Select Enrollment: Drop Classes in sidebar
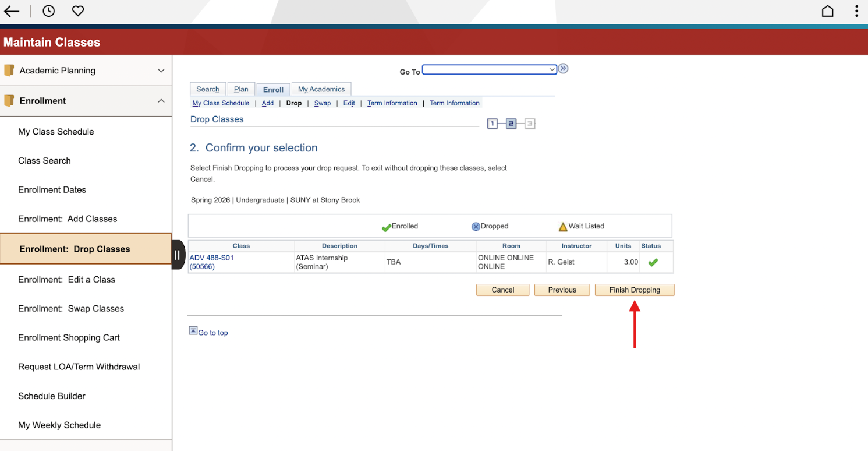 [86, 249]
